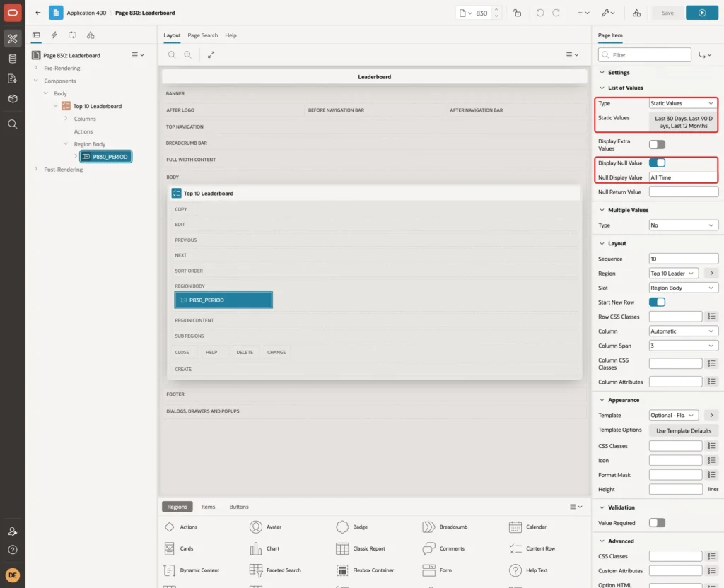Enable the Value Required switch
The width and height of the screenshot is (724, 588).
(x=657, y=523)
